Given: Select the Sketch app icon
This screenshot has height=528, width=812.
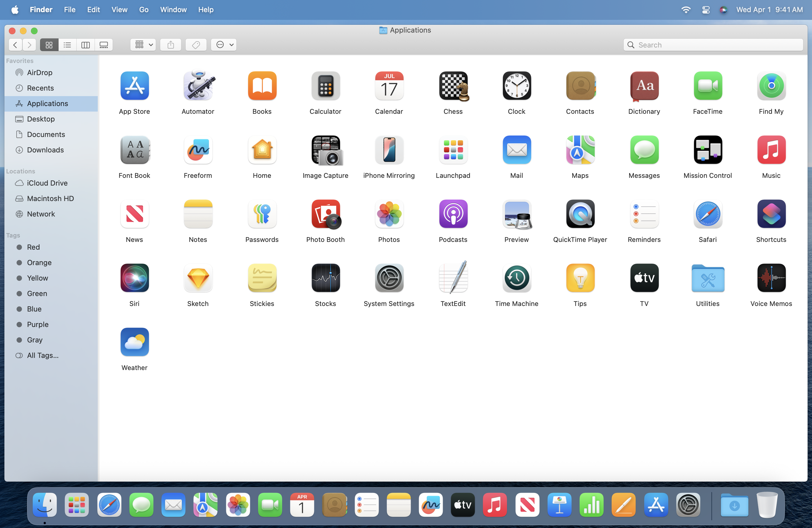Looking at the screenshot, I should pos(198,278).
